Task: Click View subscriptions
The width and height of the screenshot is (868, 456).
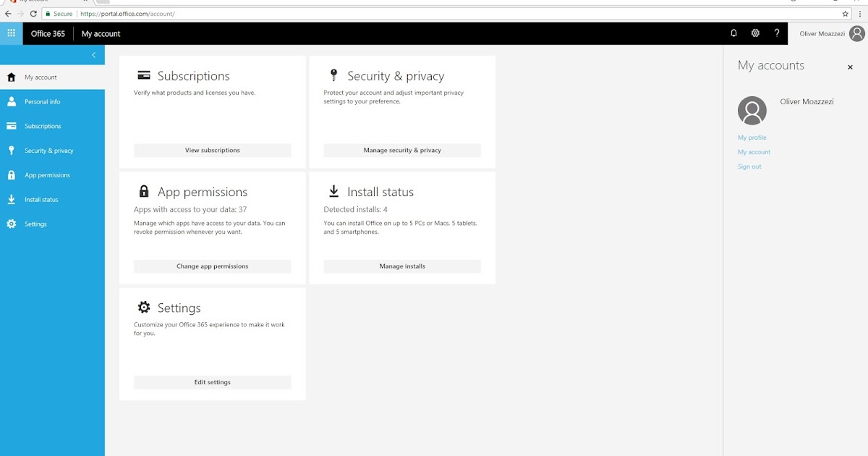Action: [x=212, y=150]
